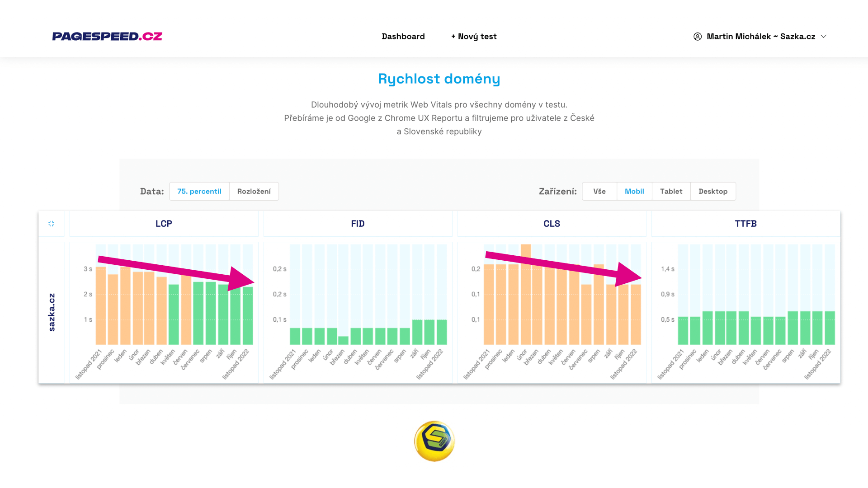Image resolution: width=868 pixels, height=488 pixels.
Task: Click the PageSpeed.cz logo
Action: pos(107,36)
